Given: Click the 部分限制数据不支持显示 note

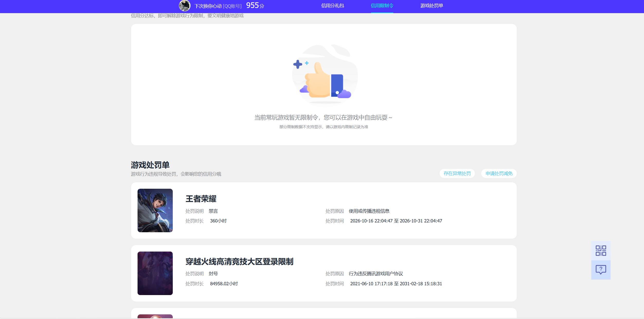Looking at the screenshot, I should pos(324,127).
